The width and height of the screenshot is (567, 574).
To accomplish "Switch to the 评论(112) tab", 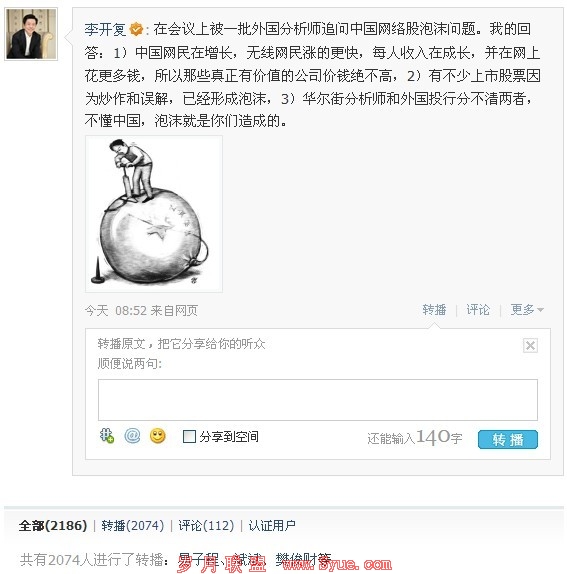I will [206, 526].
